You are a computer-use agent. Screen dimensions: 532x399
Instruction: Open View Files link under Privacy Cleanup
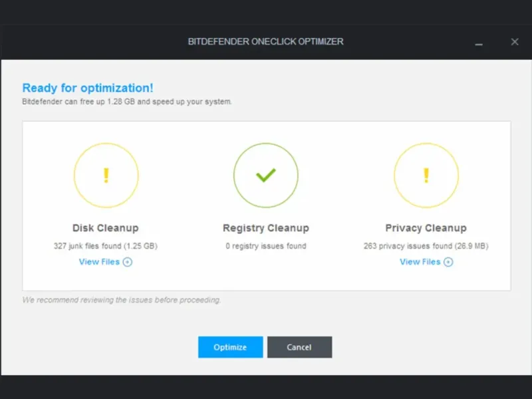click(x=420, y=262)
